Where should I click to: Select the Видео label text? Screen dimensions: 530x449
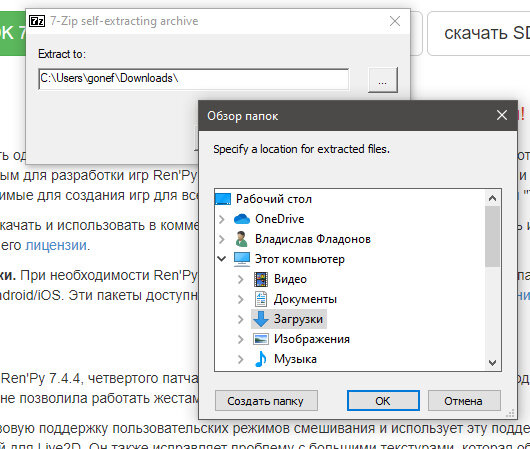click(290, 279)
